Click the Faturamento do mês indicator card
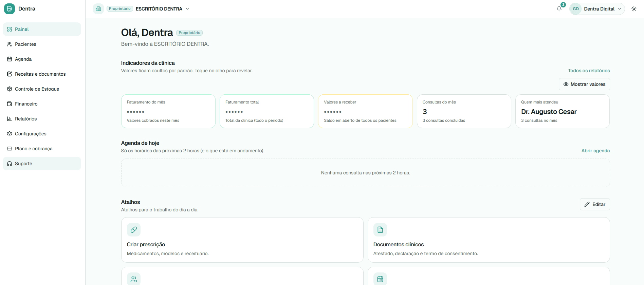Image resolution: width=644 pixels, height=285 pixels. tap(168, 111)
